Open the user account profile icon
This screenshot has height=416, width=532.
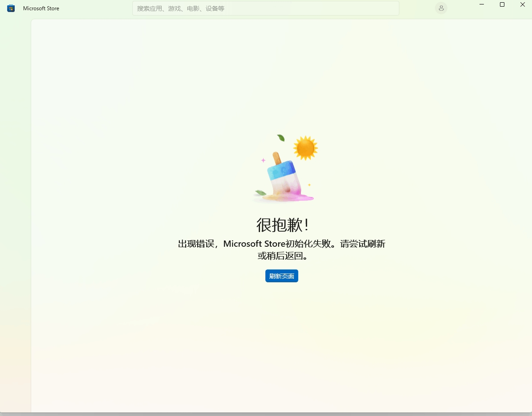coord(441,8)
